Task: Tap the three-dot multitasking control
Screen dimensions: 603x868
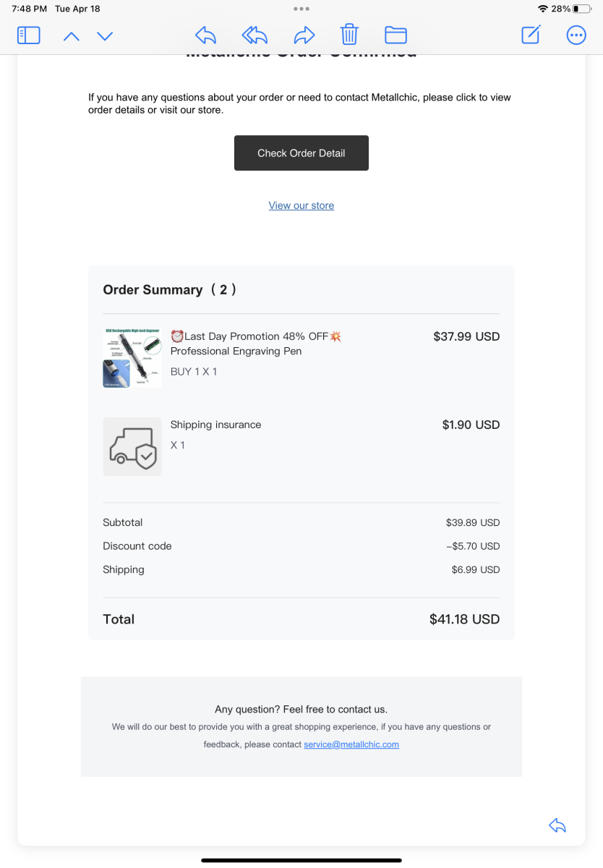Action: (x=301, y=9)
